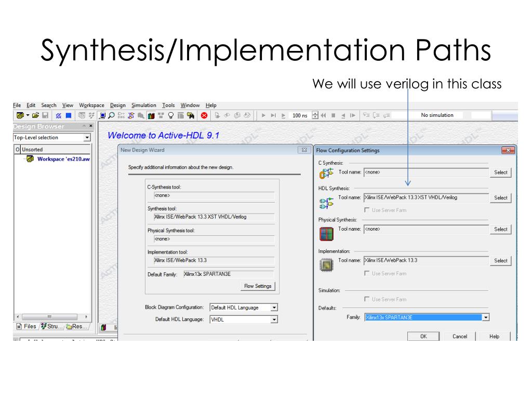
Task: Open the Search menu
Action: point(49,105)
